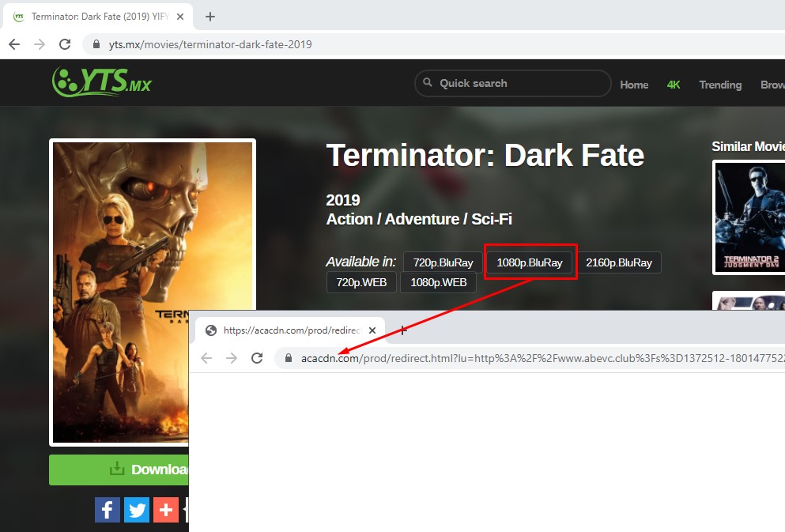Select the 2160p.BluRay download option
This screenshot has width=785, height=532.
pyautogui.click(x=619, y=262)
